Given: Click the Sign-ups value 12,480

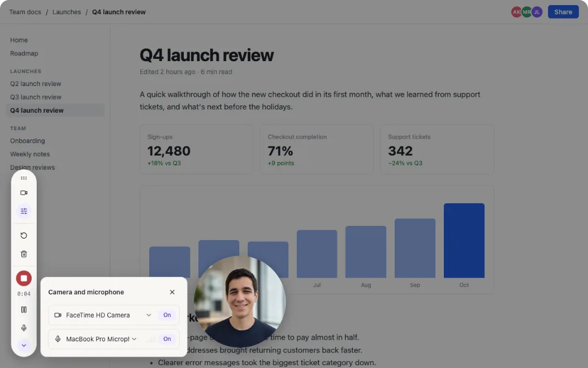Looking at the screenshot, I should 168,151.
